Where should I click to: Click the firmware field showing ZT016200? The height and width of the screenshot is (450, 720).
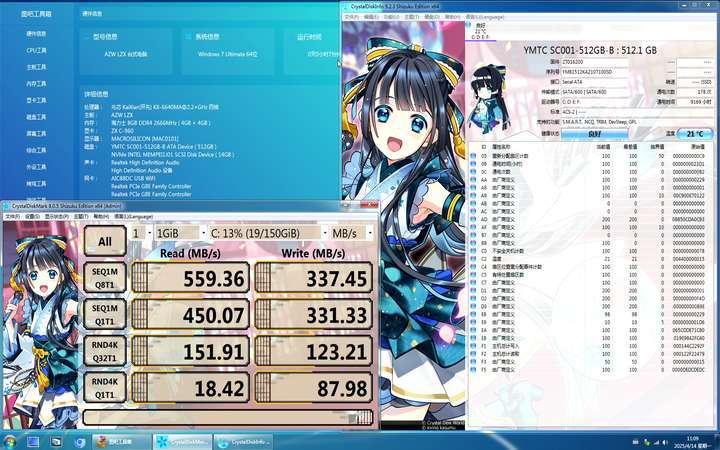pyautogui.click(x=594, y=62)
